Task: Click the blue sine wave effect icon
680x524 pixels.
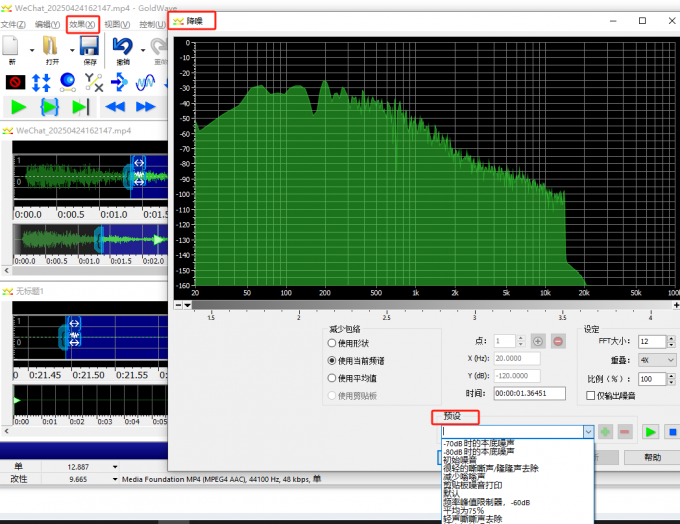Action: point(145,82)
